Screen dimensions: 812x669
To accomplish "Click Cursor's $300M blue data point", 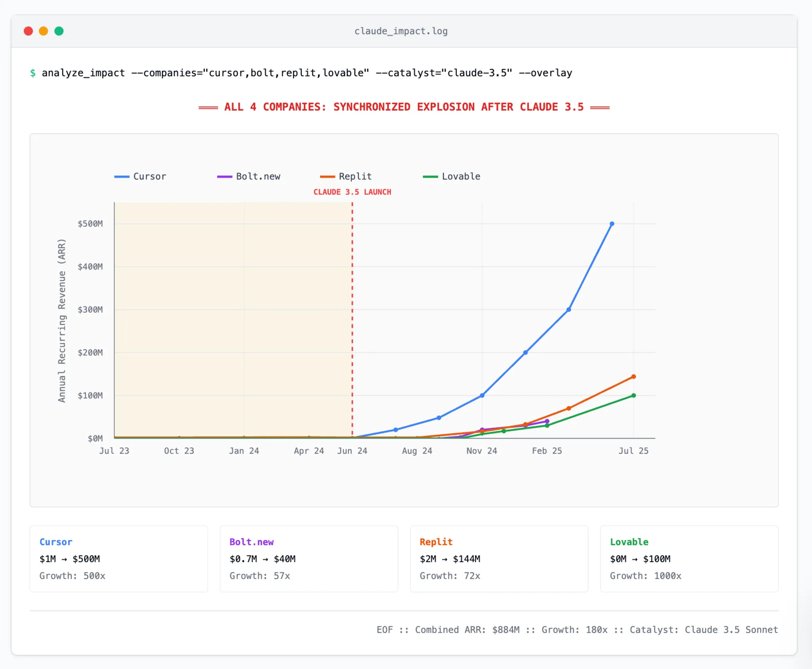I will [x=569, y=310].
